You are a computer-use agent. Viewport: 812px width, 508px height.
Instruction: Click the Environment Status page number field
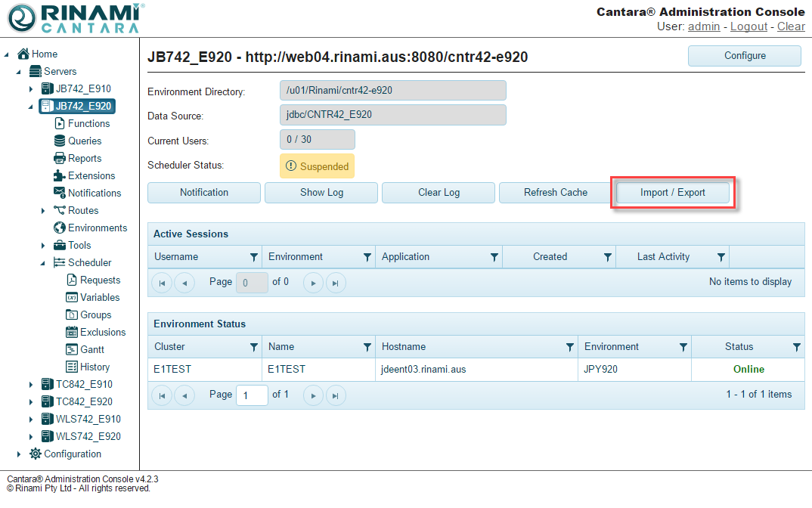click(252, 395)
